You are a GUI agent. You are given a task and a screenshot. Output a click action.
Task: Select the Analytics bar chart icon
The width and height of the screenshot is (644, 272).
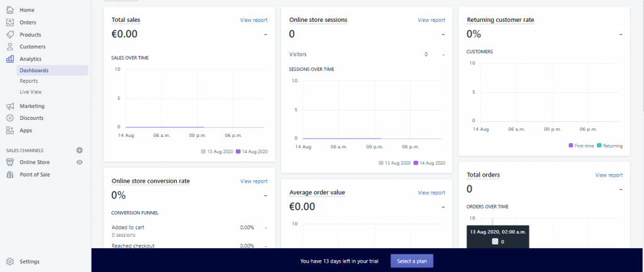tap(10, 58)
